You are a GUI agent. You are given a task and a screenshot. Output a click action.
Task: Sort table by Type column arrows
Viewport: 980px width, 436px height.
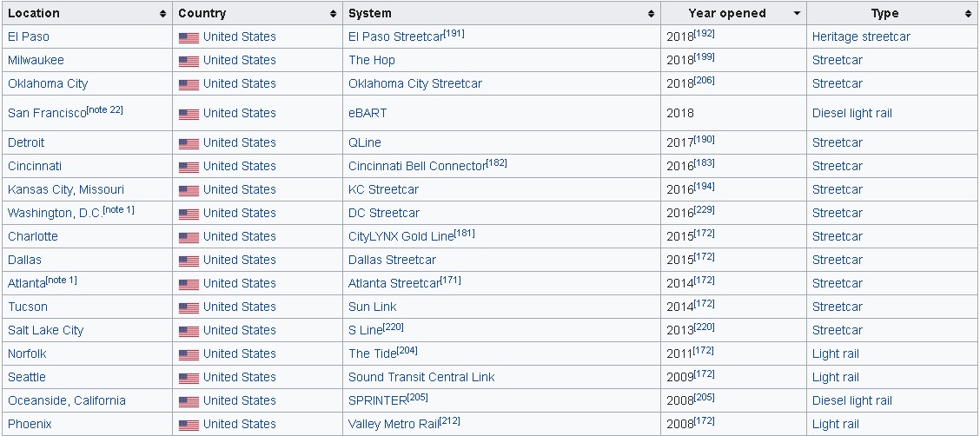coord(968,14)
